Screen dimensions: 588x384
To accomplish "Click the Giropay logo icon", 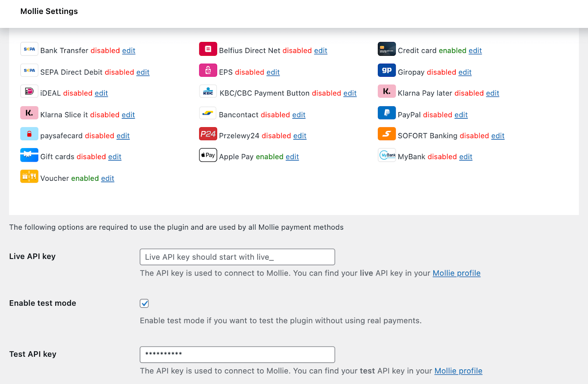I will click(387, 70).
